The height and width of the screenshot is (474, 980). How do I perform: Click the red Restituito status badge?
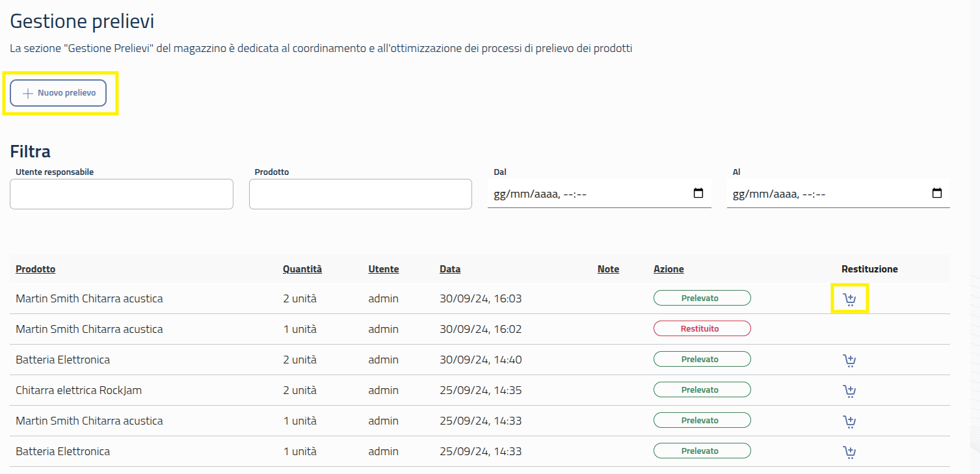pyautogui.click(x=702, y=329)
